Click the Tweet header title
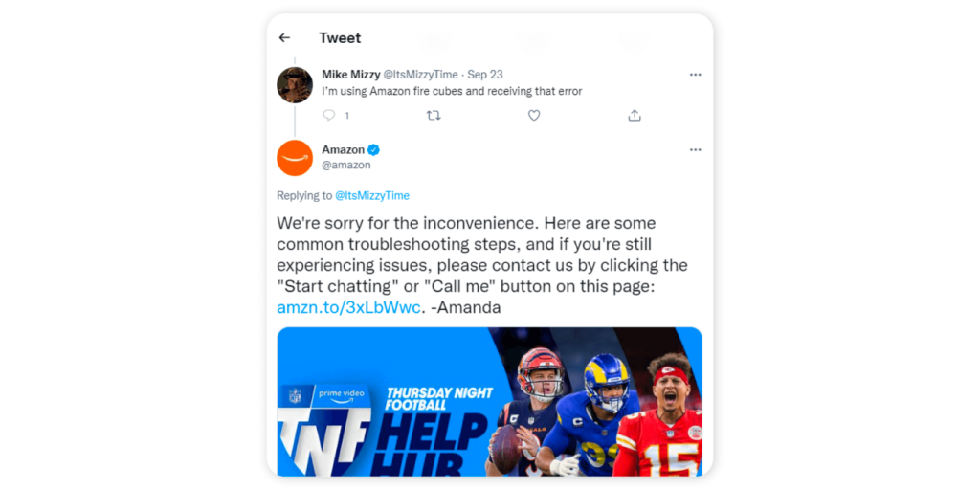Viewport: 980px width, 490px height. pyautogui.click(x=340, y=38)
